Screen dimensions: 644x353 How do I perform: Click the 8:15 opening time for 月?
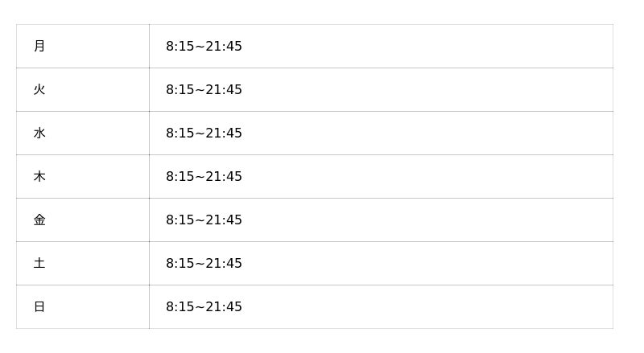point(180,47)
